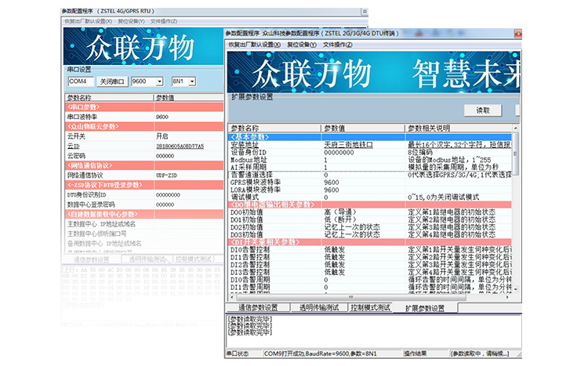Select the AI采样周期 parameter row
Image resolution: width=588 pixels, height=366 pixels.
coord(369,167)
